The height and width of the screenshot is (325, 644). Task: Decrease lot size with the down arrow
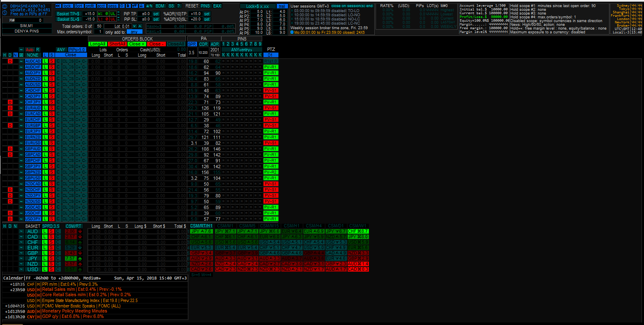pyautogui.click(x=134, y=26)
